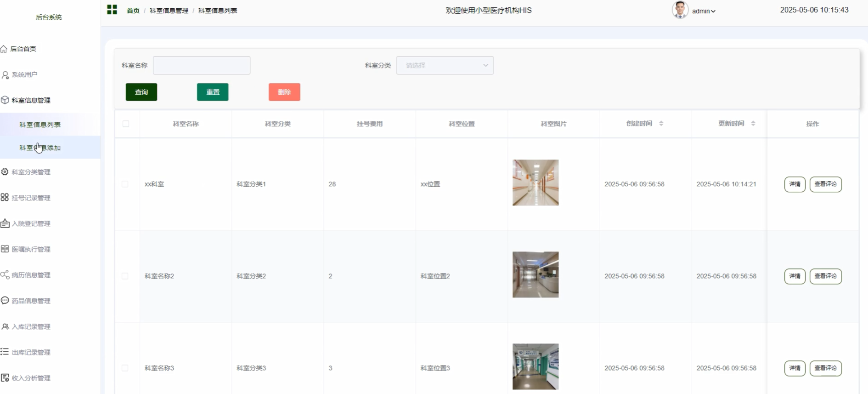Toggle the select-all checkbox in table header
Image resolution: width=868 pixels, height=394 pixels.
click(126, 124)
